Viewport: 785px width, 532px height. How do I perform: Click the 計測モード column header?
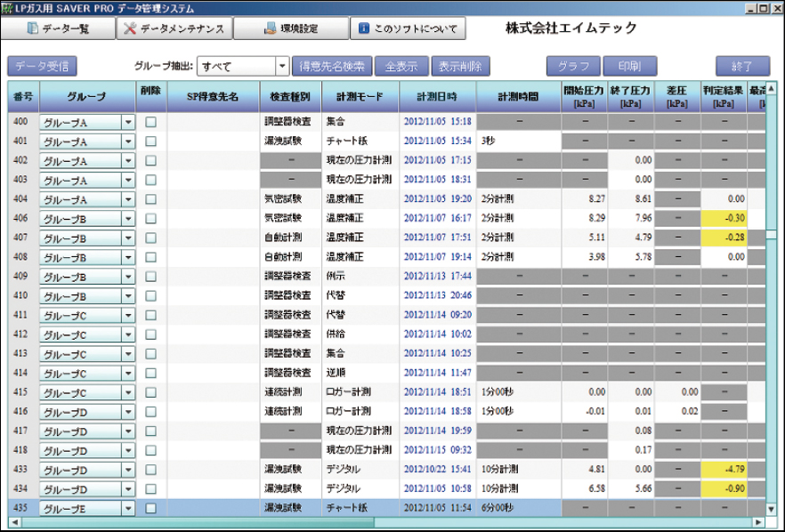coord(360,97)
